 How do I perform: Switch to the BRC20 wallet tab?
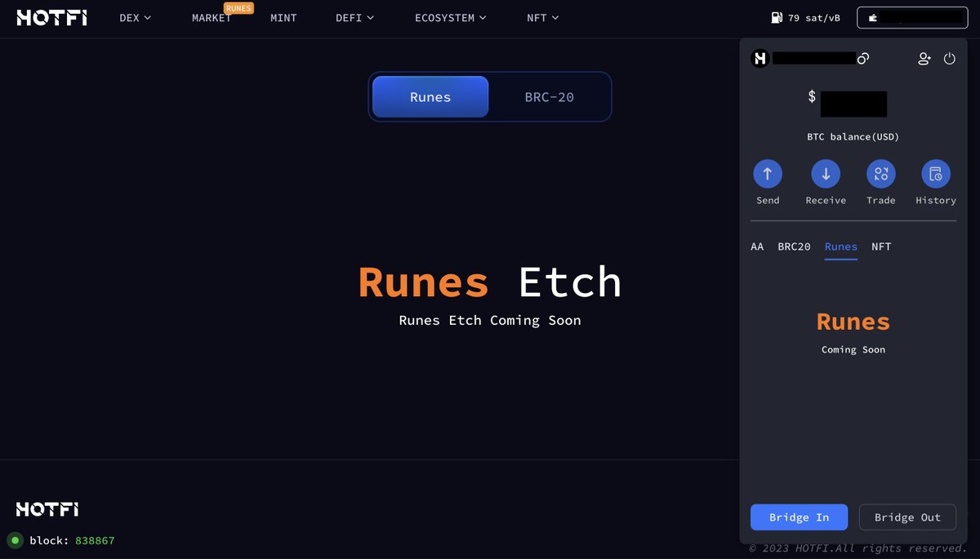coord(794,246)
